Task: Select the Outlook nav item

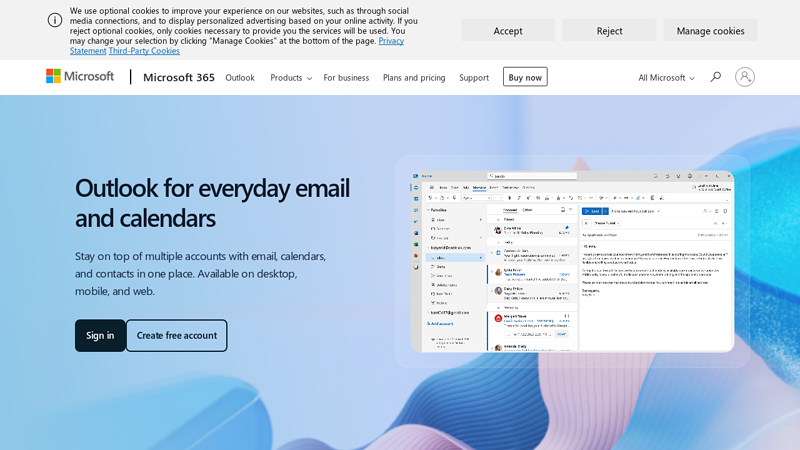Action: pos(240,78)
